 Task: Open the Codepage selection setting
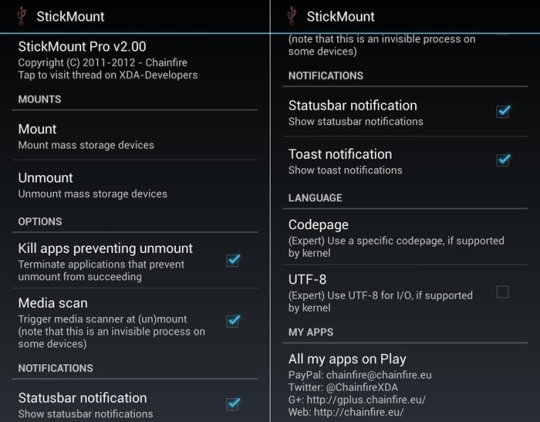pyautogui.click(x=405, y=237)
